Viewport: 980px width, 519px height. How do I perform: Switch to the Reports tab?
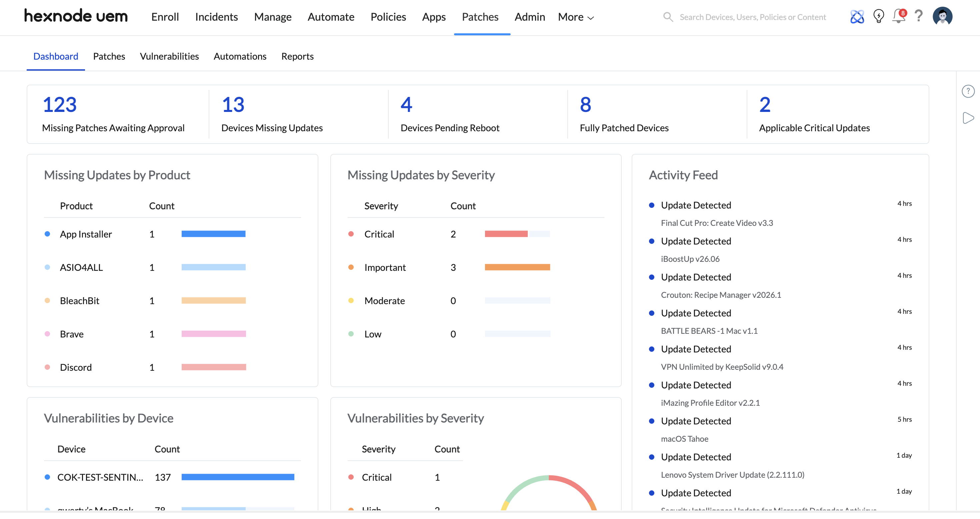(297, 56)
